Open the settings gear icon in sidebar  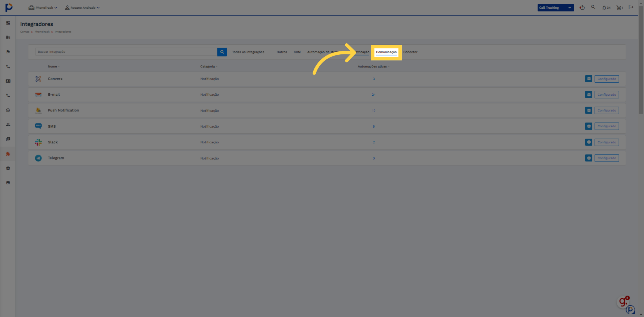coord(8,168)
